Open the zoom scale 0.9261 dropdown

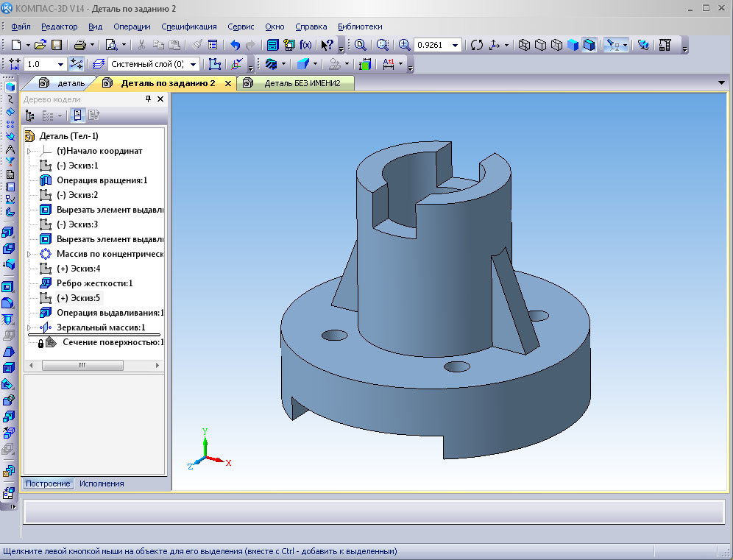click(456, 45)
